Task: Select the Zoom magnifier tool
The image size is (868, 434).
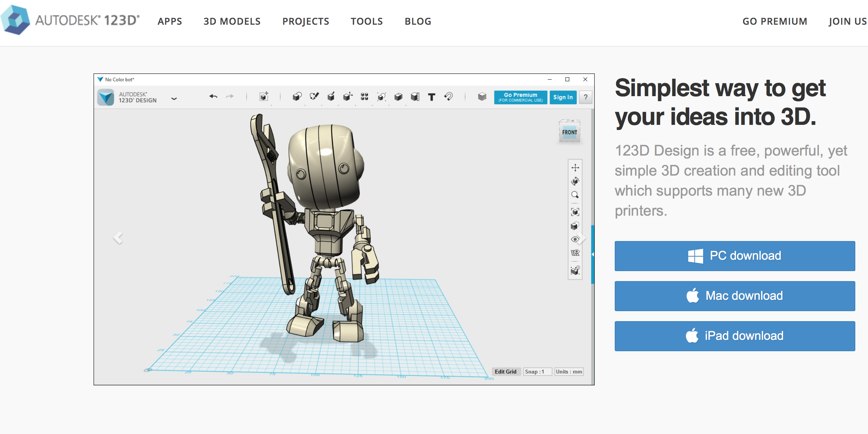Action: tap(575, 195)
